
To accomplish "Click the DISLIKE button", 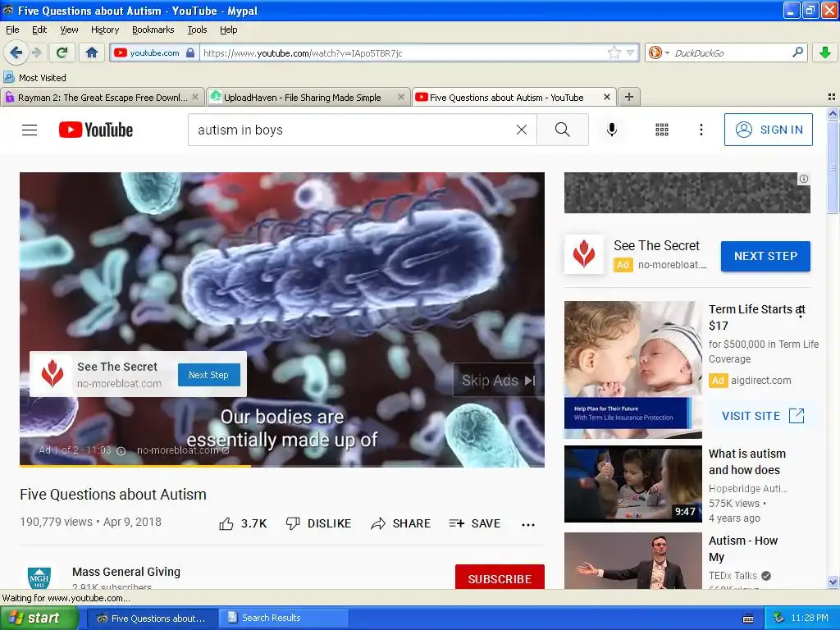I will click(318, 523).
